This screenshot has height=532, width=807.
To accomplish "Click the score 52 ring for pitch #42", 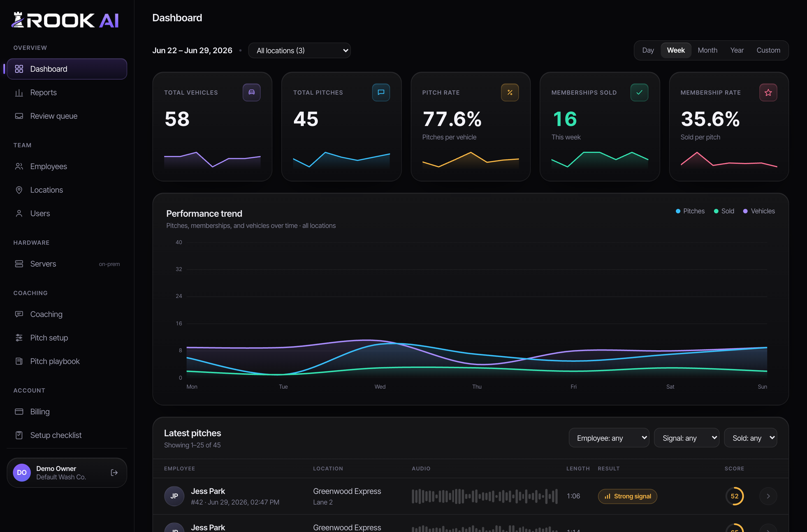I will [734, 496].
